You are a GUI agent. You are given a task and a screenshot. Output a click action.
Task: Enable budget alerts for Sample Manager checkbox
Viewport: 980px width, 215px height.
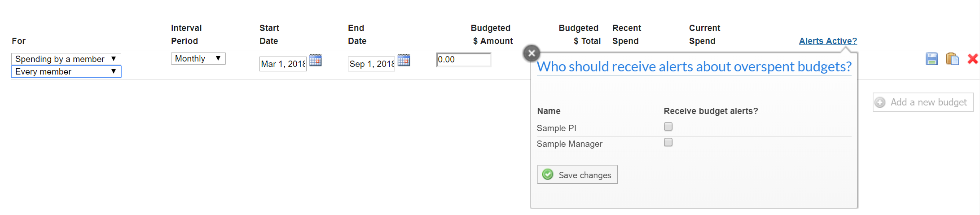tap(668, 142)
